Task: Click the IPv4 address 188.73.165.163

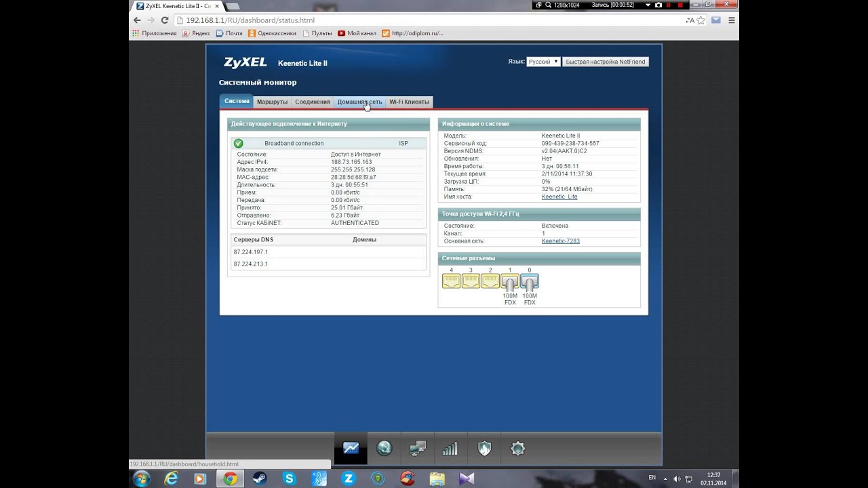Action: point(351,162)
